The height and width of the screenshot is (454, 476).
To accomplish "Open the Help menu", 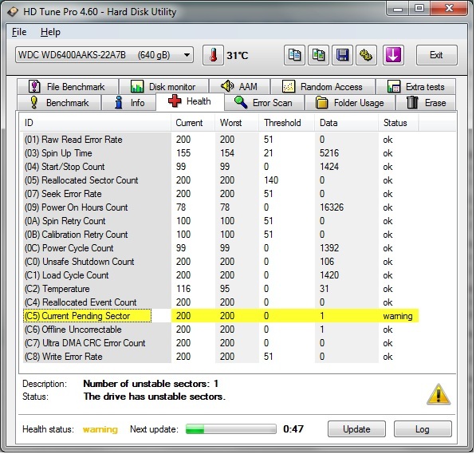I will point(51,32).
